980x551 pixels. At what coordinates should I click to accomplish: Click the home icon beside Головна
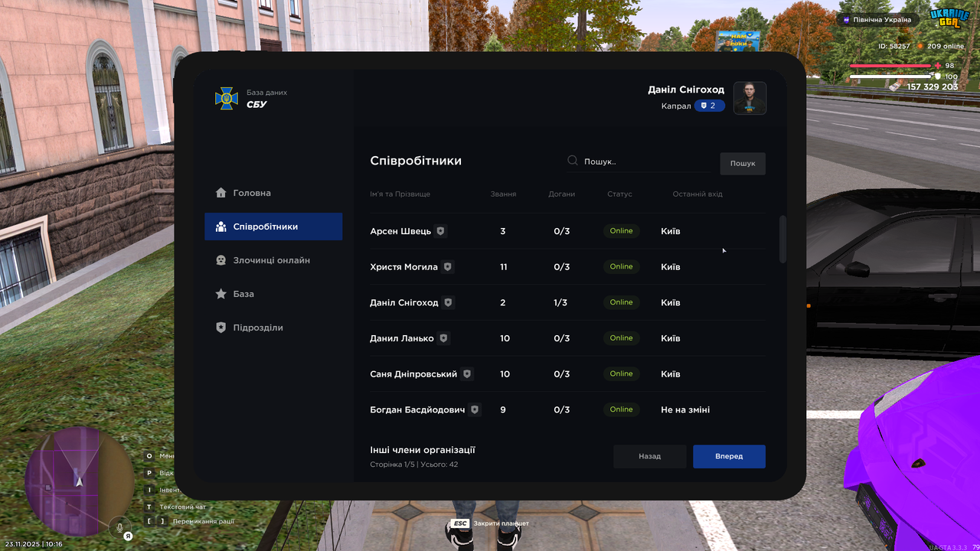tap(220, 193)
